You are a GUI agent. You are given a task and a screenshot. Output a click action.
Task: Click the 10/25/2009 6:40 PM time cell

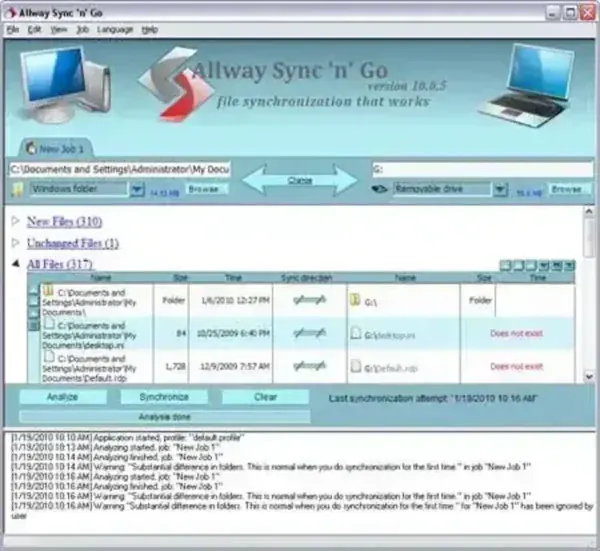point(233,333)
